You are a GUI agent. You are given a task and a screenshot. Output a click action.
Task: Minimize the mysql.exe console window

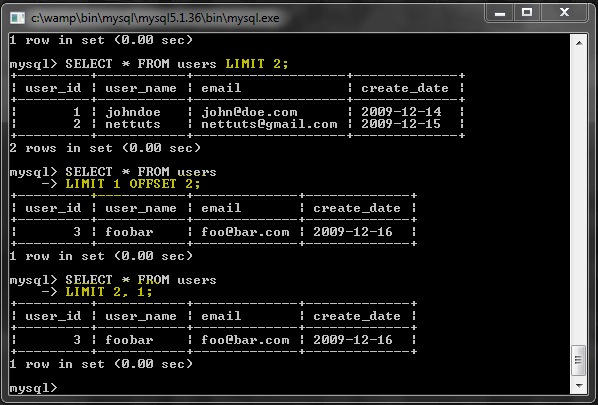pos(500,13)
